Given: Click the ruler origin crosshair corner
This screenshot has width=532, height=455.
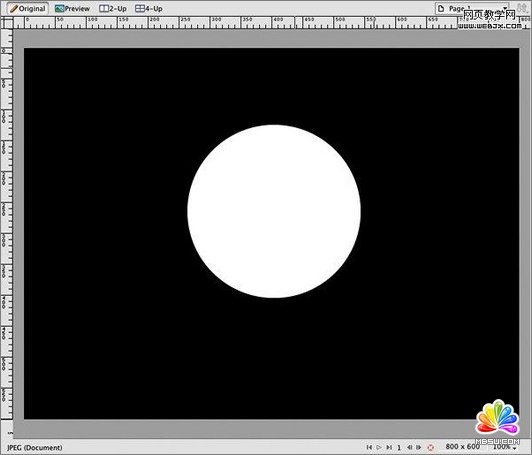Looking at the screenshot, I should click(6, 22).
